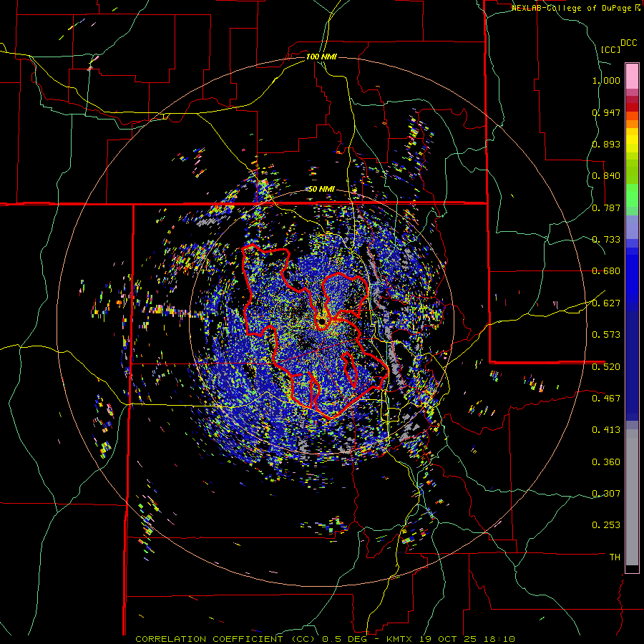
Task: Click the 0.307 scale value
Action: (606, 493)
